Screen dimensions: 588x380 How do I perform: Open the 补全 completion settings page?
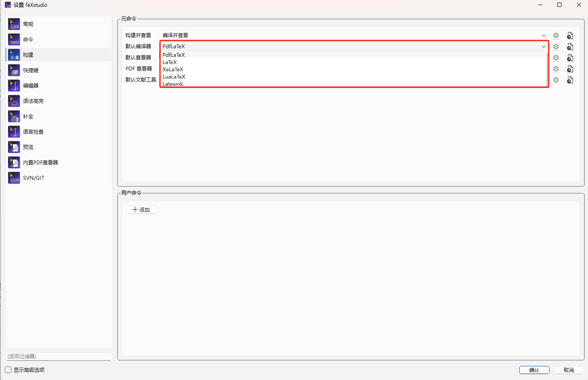(59, 116)
